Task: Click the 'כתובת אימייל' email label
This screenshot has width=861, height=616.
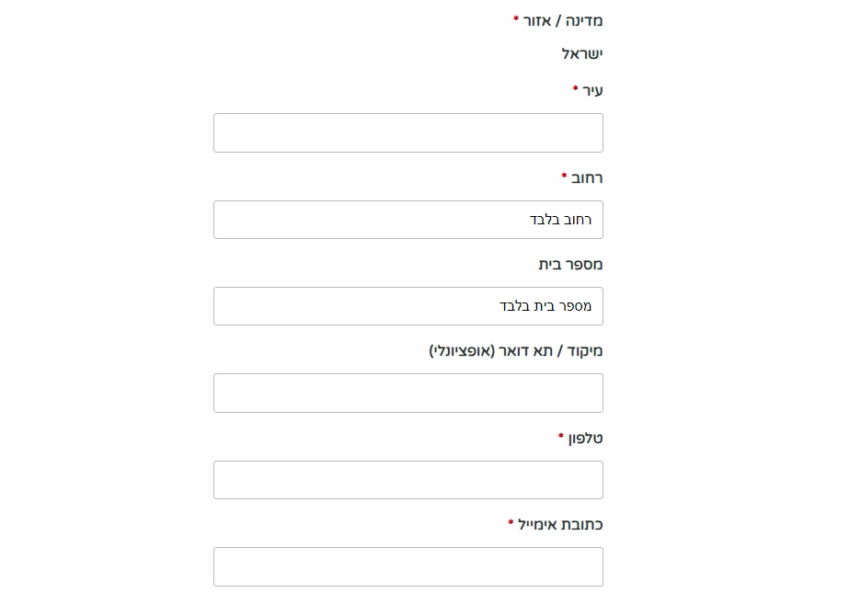Action: (x=561, y=525)
